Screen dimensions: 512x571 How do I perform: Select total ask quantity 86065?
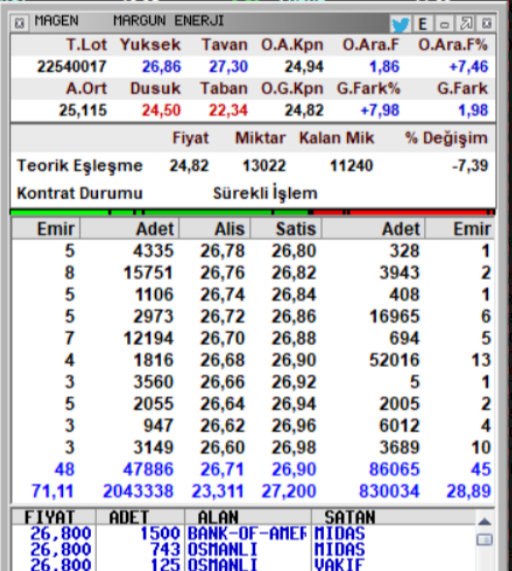click(x=395, y=469)
